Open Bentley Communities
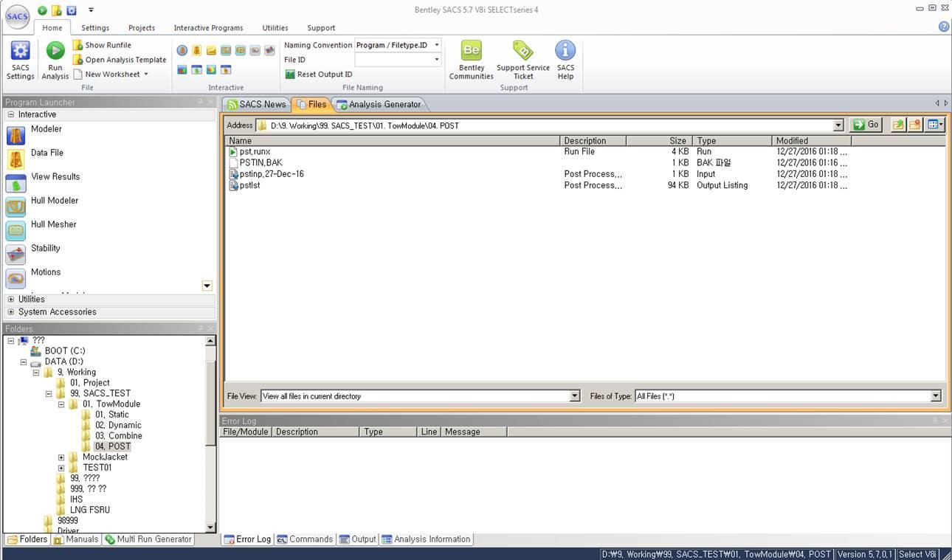 (472, 61)
